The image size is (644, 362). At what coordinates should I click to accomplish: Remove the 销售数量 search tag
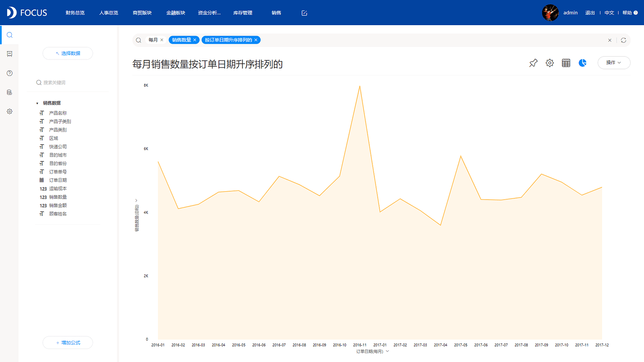point(195,40)
